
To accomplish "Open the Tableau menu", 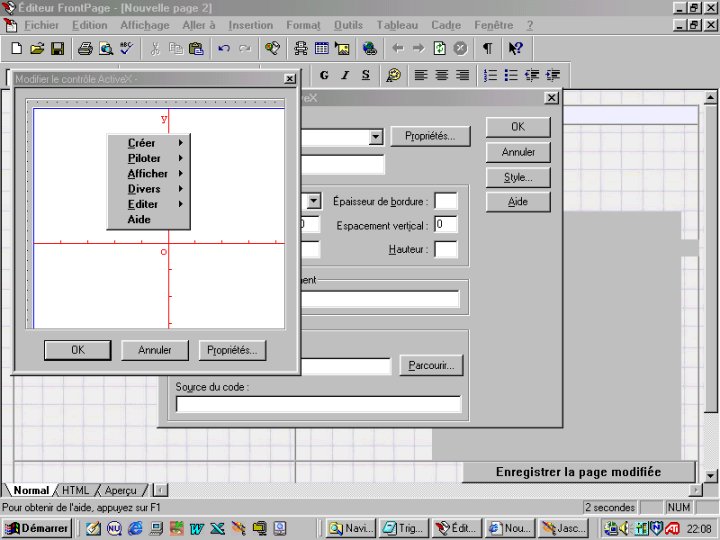I will pyautogui.click(x=397, y=25).
